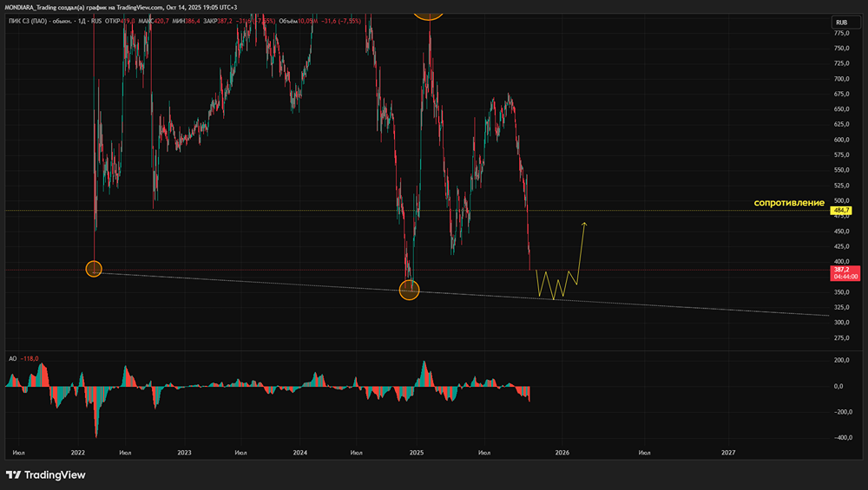This screenshot has height=490, width=868.
Task: Click the 350,0 price axis label
Action: pyautogui.click(x=841, y=292)
